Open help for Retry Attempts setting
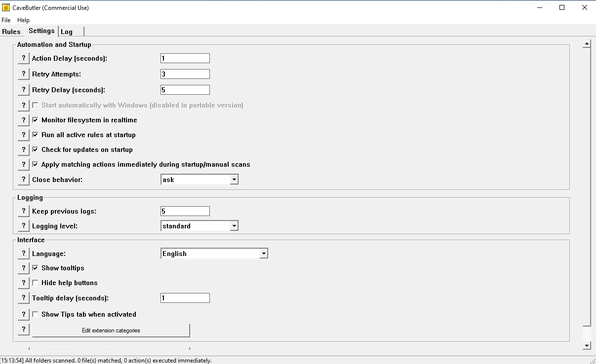The width and height of the screenshot is (596, 364). (x=23, y=74)
